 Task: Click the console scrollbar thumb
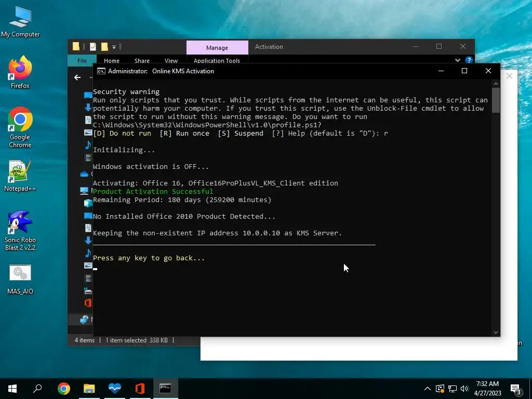(496, 100)
